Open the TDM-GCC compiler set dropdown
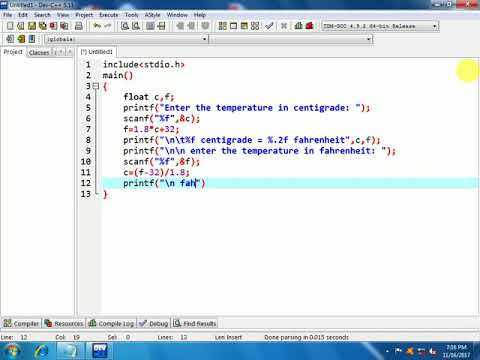 tap(435, 26)
